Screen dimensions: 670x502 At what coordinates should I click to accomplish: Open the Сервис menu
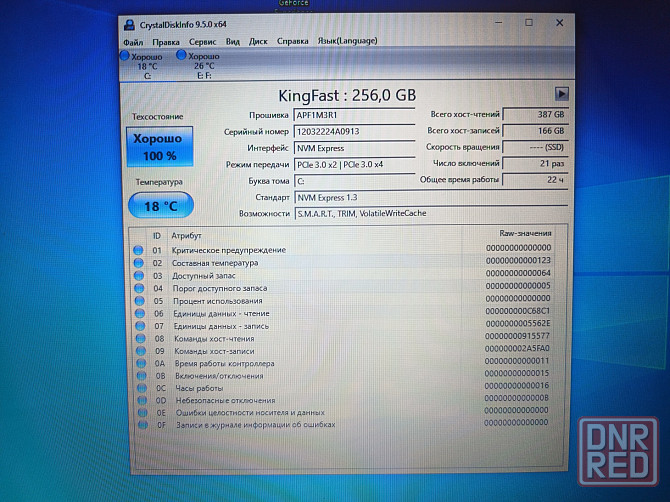point(203,41)
